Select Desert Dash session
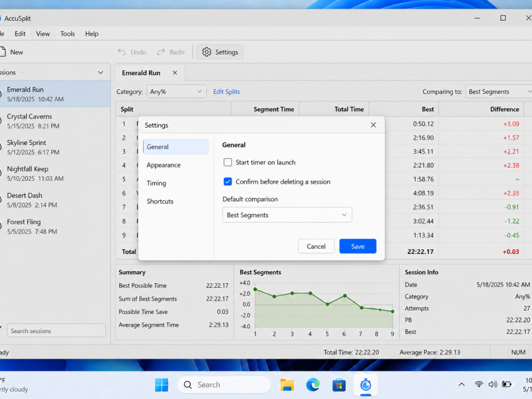The width and height of the screenshot is (532, 399). pyautogui.click(x=55, y=200)
